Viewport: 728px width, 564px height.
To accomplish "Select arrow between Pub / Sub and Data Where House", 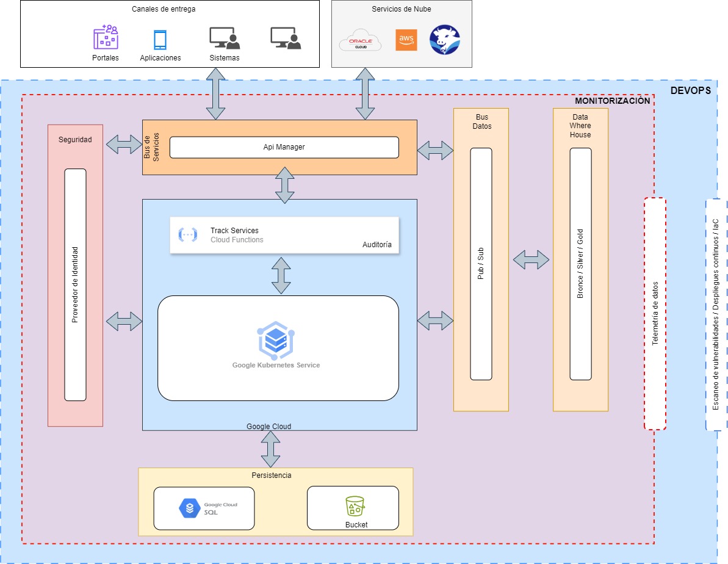I will [x=531, y=259].
